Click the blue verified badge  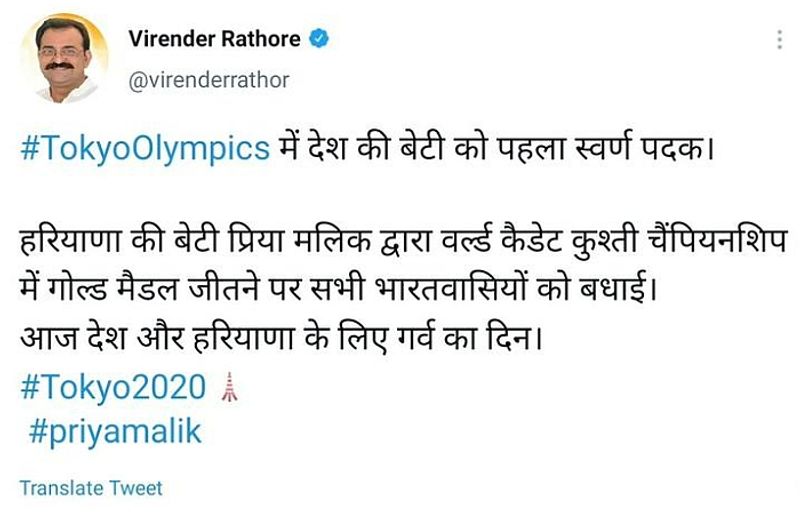[319, 40]
